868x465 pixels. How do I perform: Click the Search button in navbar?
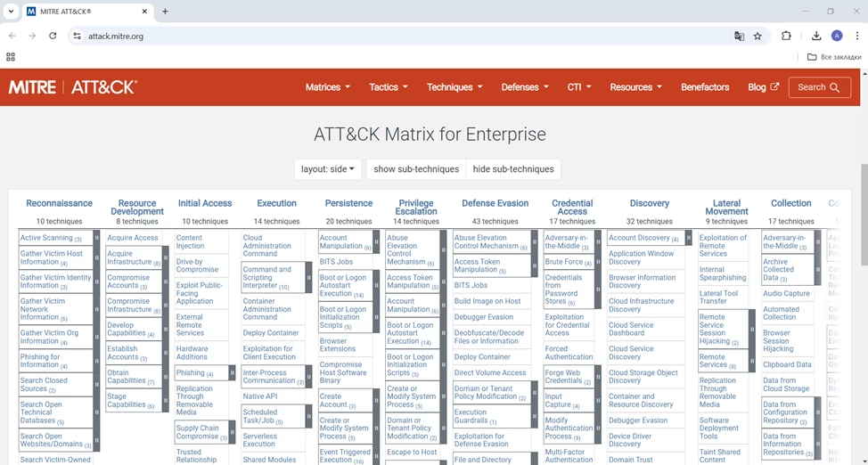(x=819, y=87)
